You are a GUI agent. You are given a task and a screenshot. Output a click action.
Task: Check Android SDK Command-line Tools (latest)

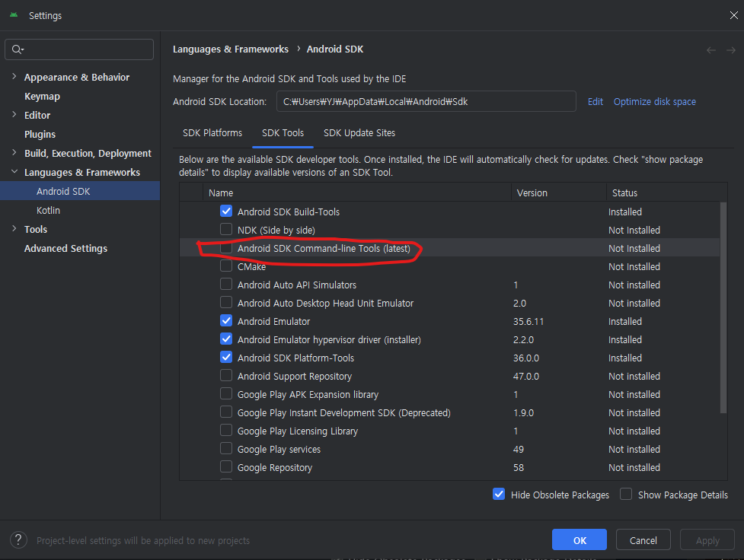(x=226, y=247)
